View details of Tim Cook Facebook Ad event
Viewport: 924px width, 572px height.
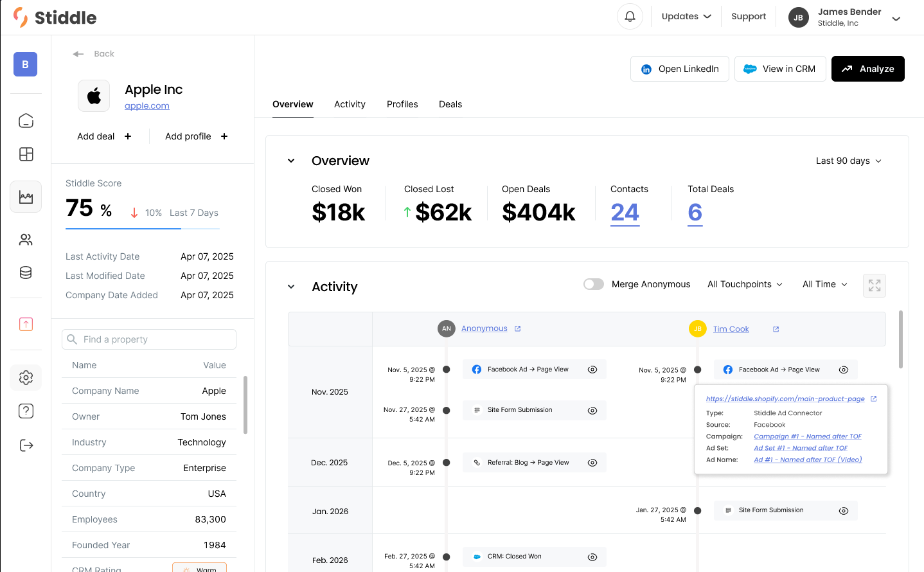(x=844, y=370)
